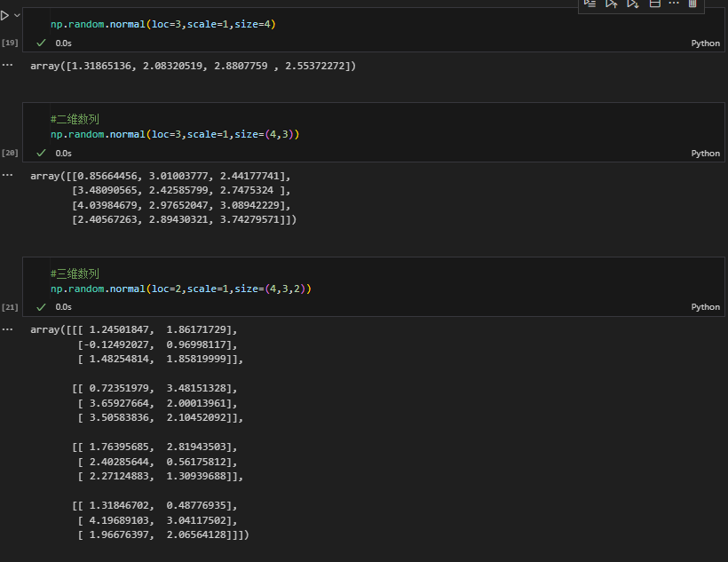Viewport: 728px width, 562px height.
Task: Click the success checkmark of cell 19
Action: point(42,43)
